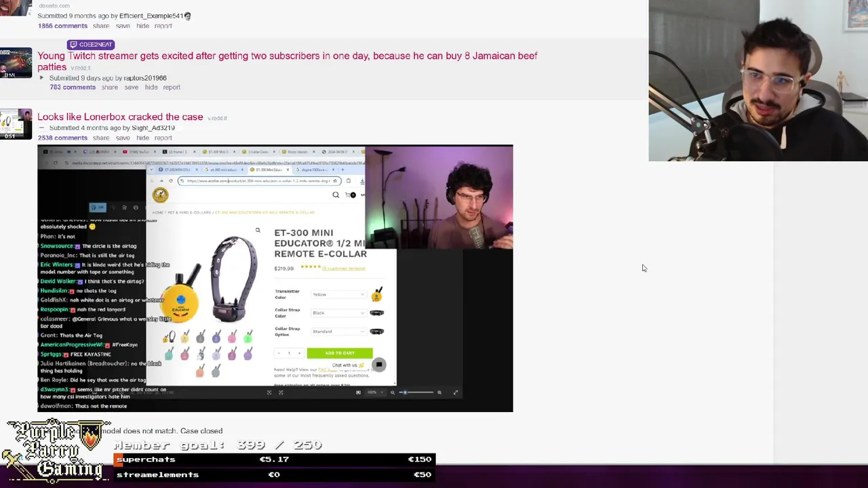
Task: Click v.redd.it domain after 'patties'
Action: click(x=81, y=68)
